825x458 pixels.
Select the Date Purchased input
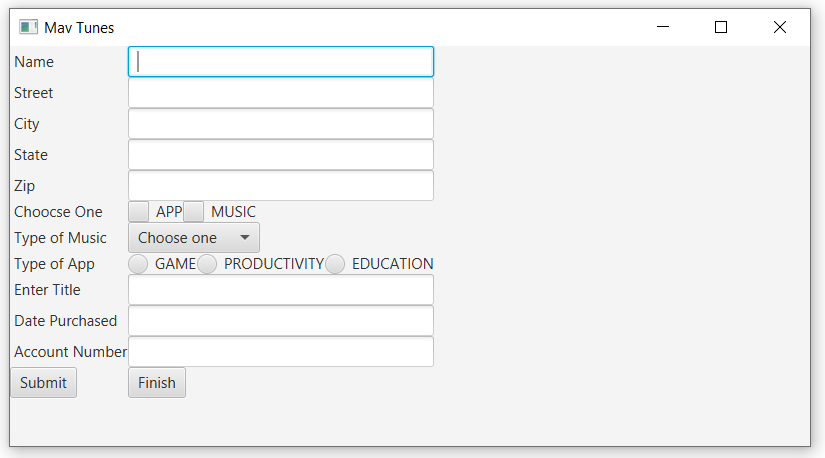coord(281,321)
